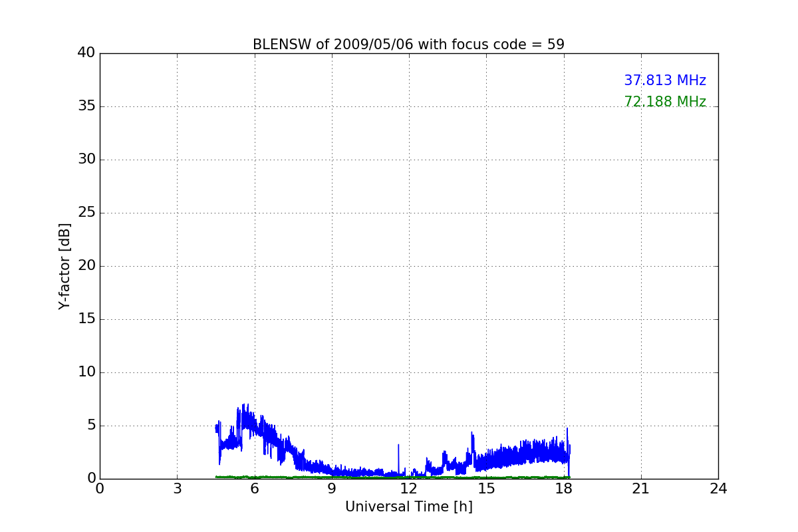Click the x-axis tick label '3'
Viewport: 798px width, 532px height.
pyautogui.click(x=177, y=489)
